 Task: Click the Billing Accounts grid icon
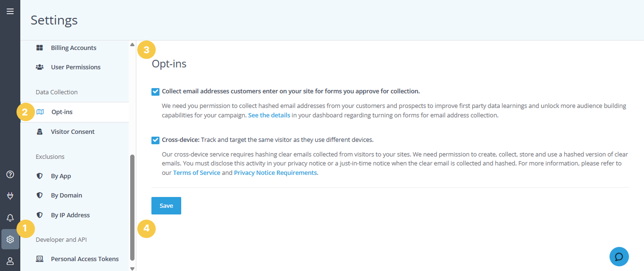(40, 48)
